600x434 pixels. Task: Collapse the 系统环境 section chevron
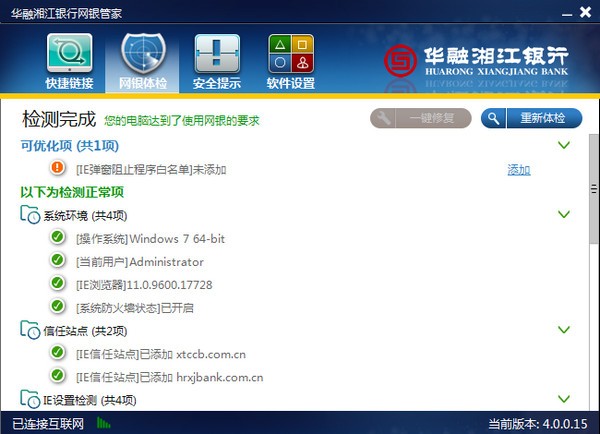tap(564, 214)
